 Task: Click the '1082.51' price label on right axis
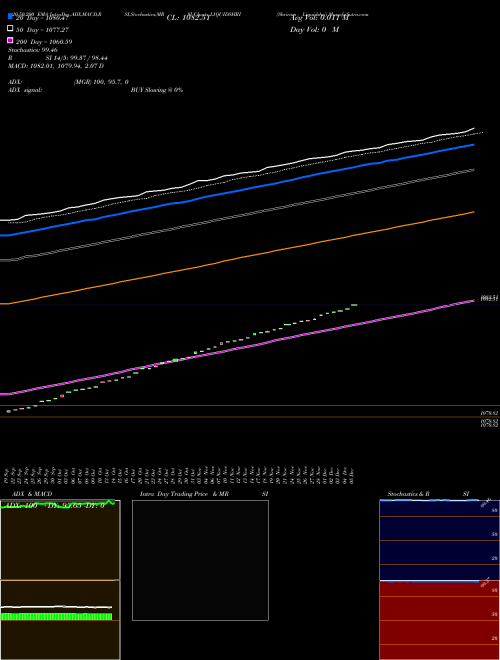(489, 298)
